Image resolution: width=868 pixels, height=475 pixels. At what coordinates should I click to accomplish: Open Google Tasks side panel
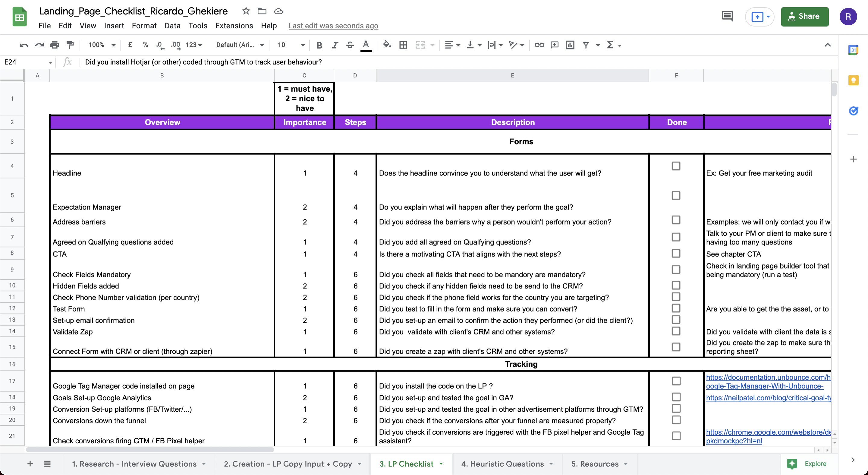pyautogui.click(x=853, y=111)
